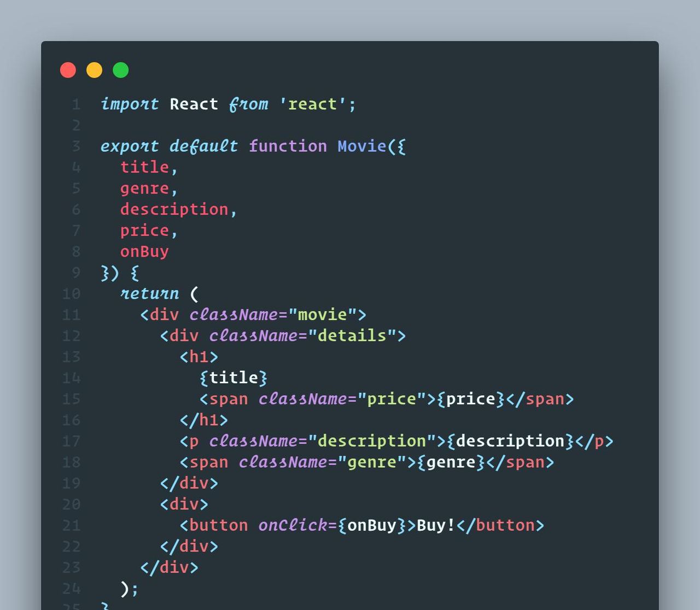This screenshot has height=610, width=700.
Task: Click the 'Buy!' button text
Action: [436, 525]
